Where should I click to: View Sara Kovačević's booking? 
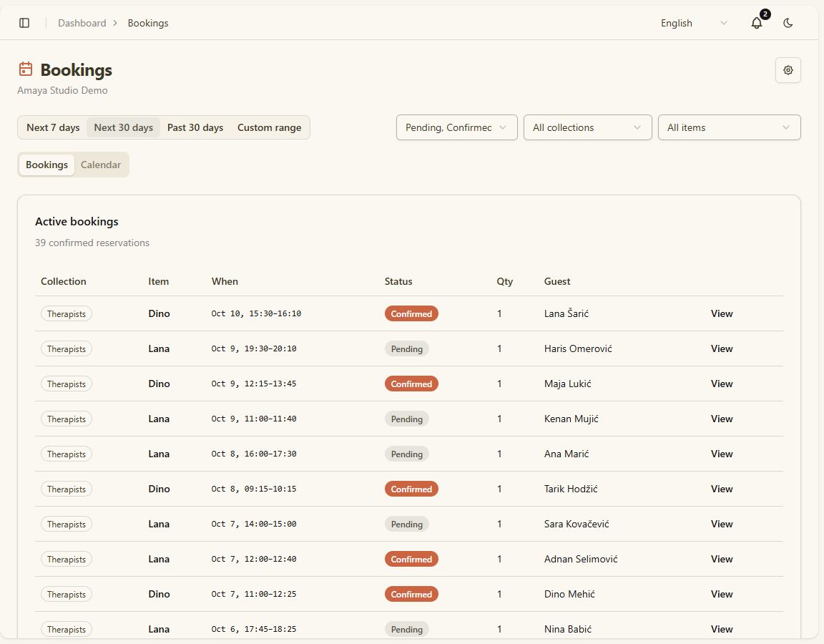722,524
